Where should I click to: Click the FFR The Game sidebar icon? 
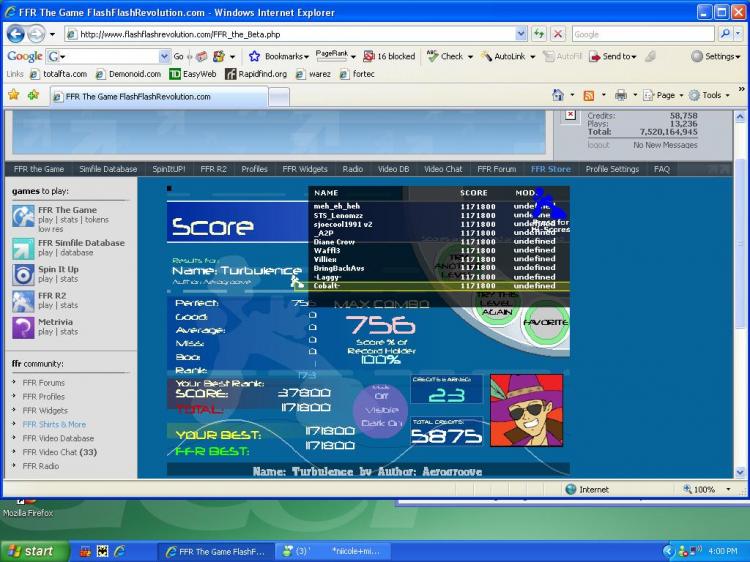[x=23, y=216]
